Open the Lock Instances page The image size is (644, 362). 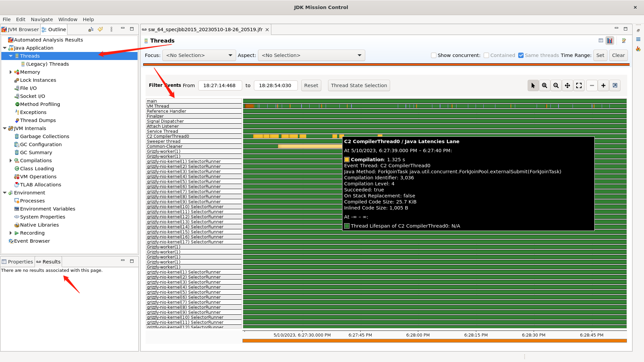pos(38,80)
